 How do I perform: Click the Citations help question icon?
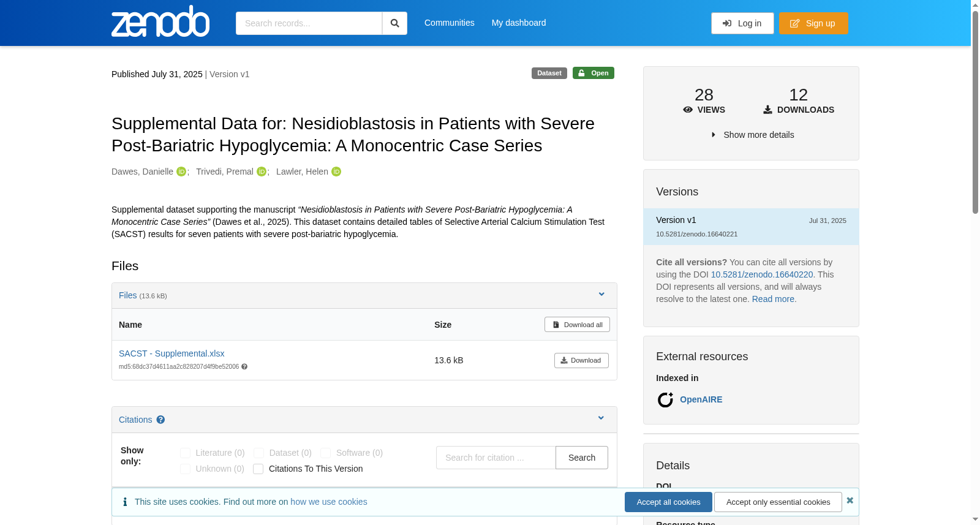coord(160,420)
